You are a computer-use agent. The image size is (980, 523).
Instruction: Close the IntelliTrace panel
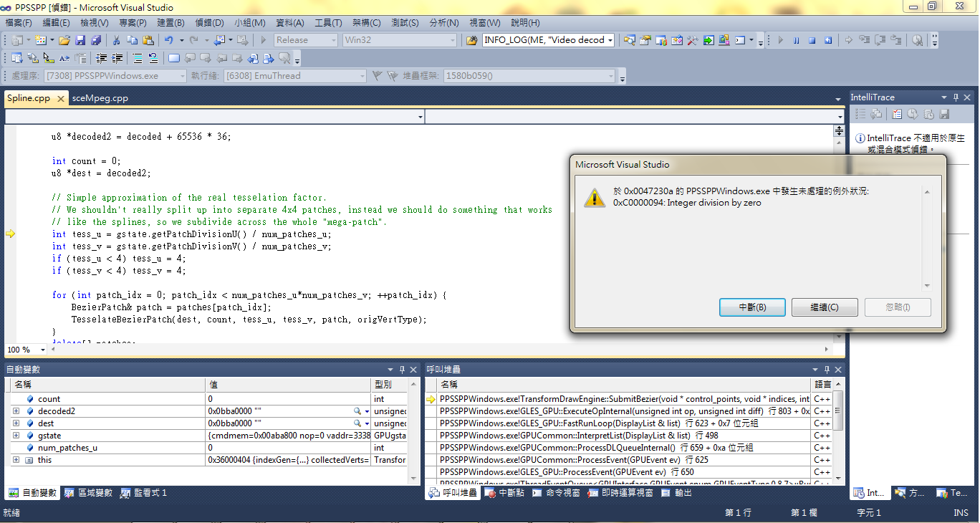(x=968, y=97)
